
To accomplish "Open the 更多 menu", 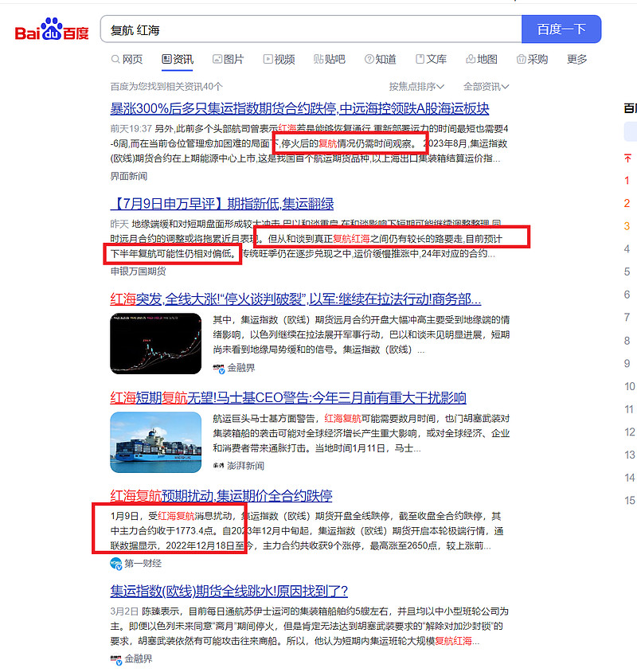I will (576, 59).
